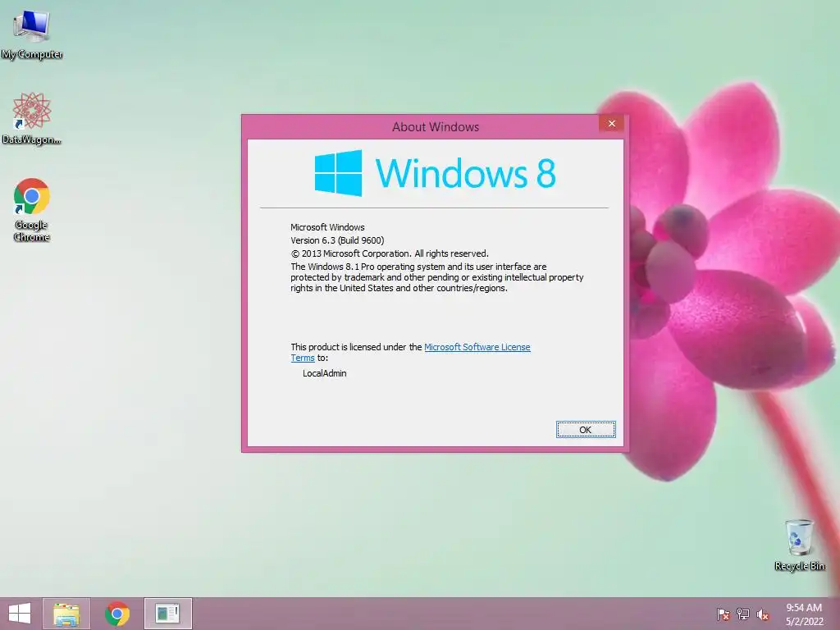The height and width of the screenshot is (630, 840).
Task: Click the muted volume tray icon
Action: (x=763, y=614)
